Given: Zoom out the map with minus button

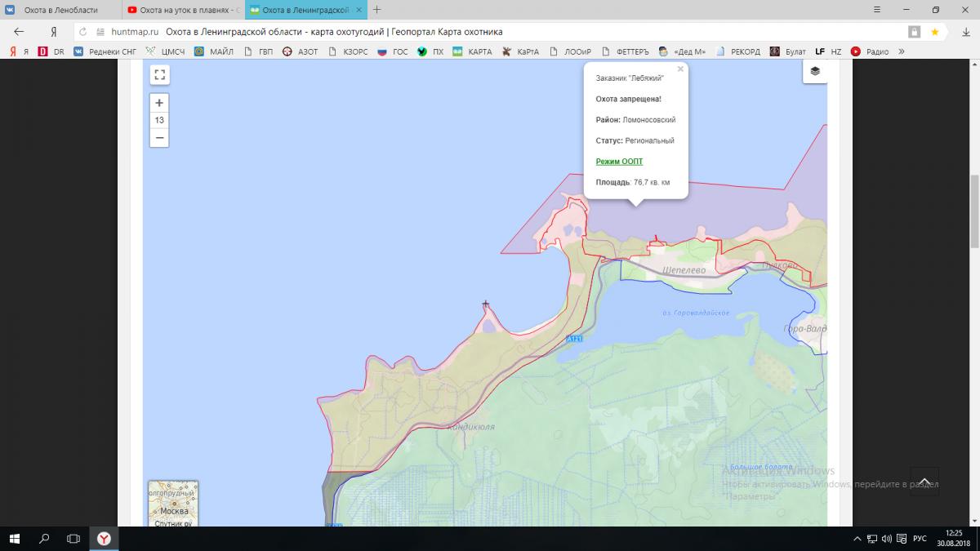Looking at the screenshot, I should (x=159, y=138).
